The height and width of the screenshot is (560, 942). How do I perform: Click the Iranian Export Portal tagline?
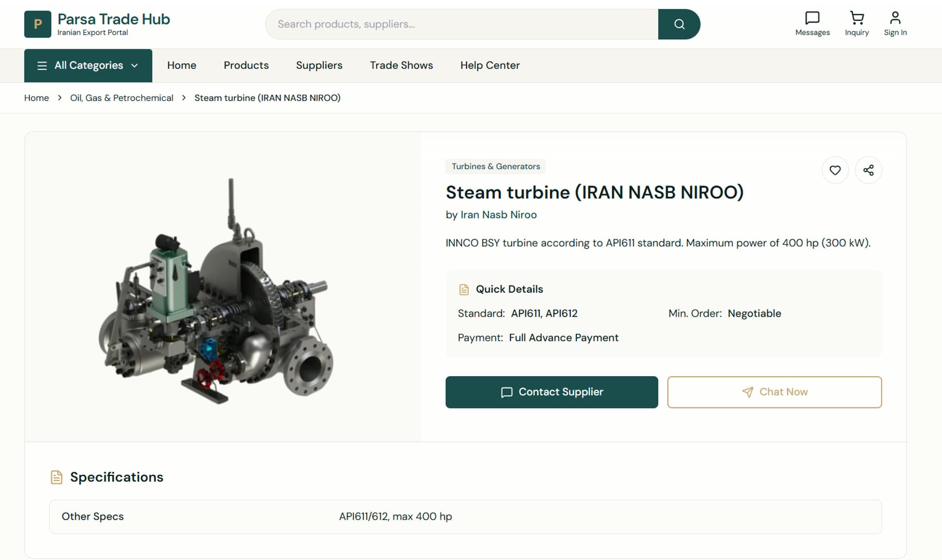click(x=93, y=32)
